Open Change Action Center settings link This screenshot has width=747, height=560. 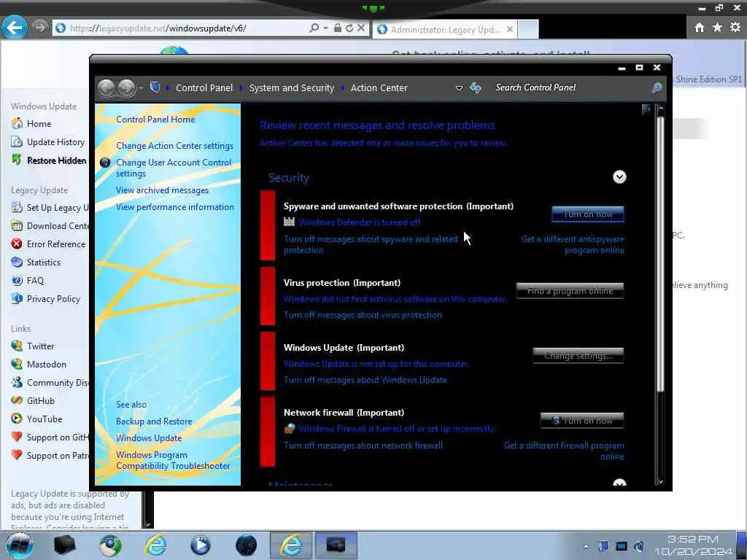click(x=175, y=146)
